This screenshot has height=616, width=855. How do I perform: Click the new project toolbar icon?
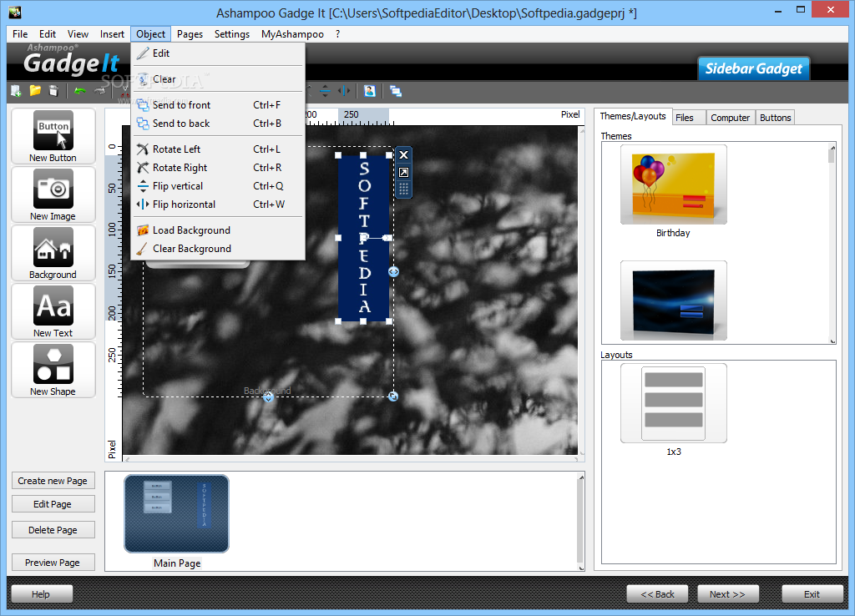(x=16, y=91)
